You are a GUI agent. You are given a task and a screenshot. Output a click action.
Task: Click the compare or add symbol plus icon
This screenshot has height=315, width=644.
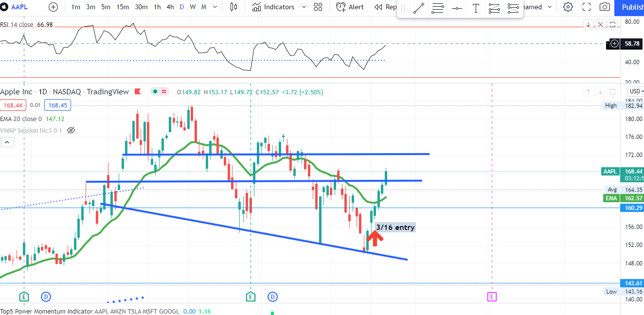pyautogui.click(x=54, y=7)
